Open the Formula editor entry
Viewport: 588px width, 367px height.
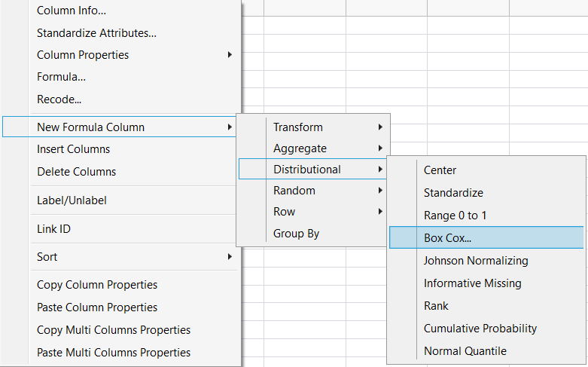point(61,77)
